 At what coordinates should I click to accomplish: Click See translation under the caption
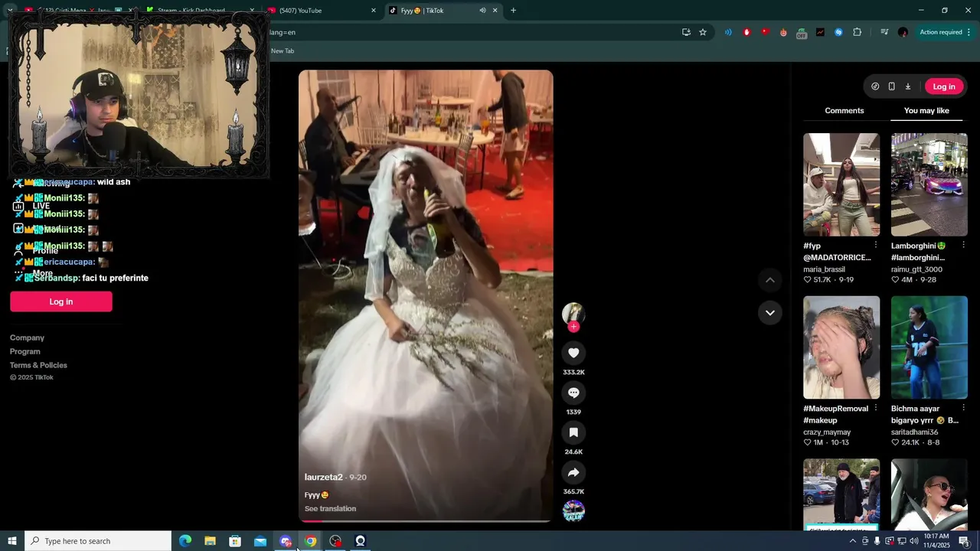[x=330, y=509]
